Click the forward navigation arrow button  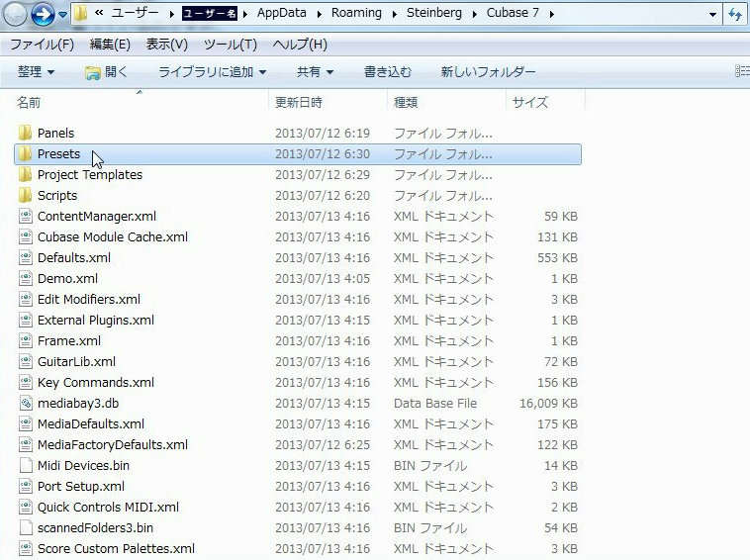tap(43, 14)
